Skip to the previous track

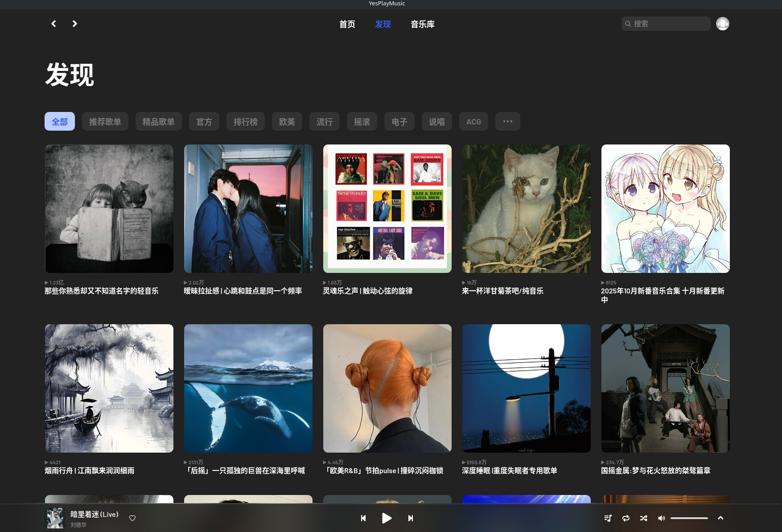click(x=363, y=518)
